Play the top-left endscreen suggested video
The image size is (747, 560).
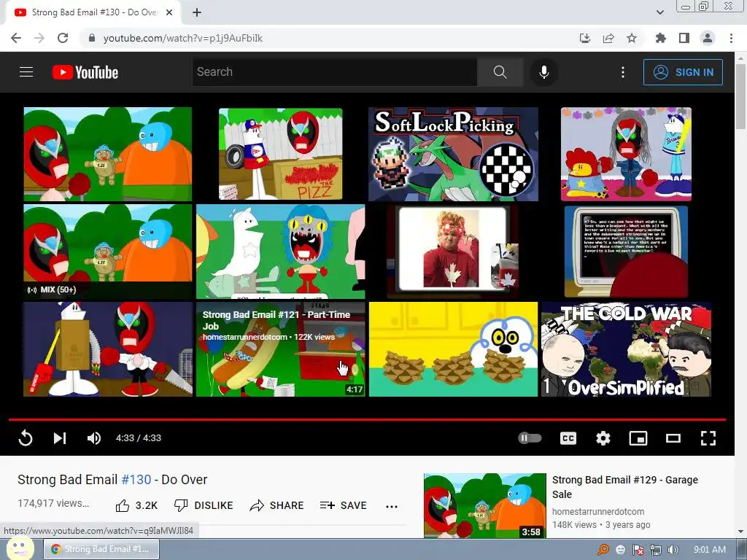tap(108, 155)
